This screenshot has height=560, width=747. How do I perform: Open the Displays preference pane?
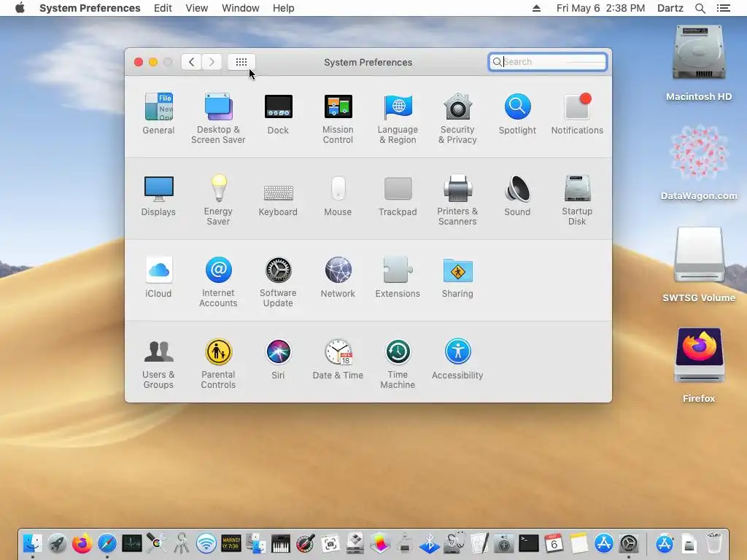pos(158,195)
